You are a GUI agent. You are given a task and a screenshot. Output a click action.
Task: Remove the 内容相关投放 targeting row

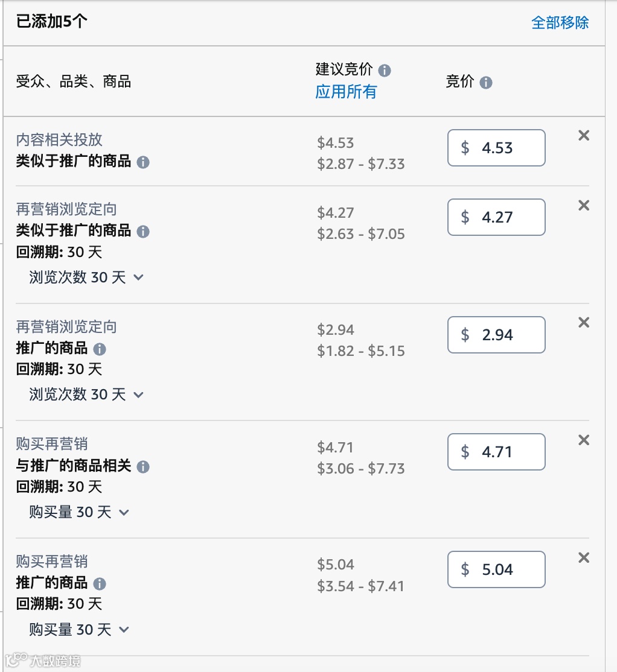[584, 136]
